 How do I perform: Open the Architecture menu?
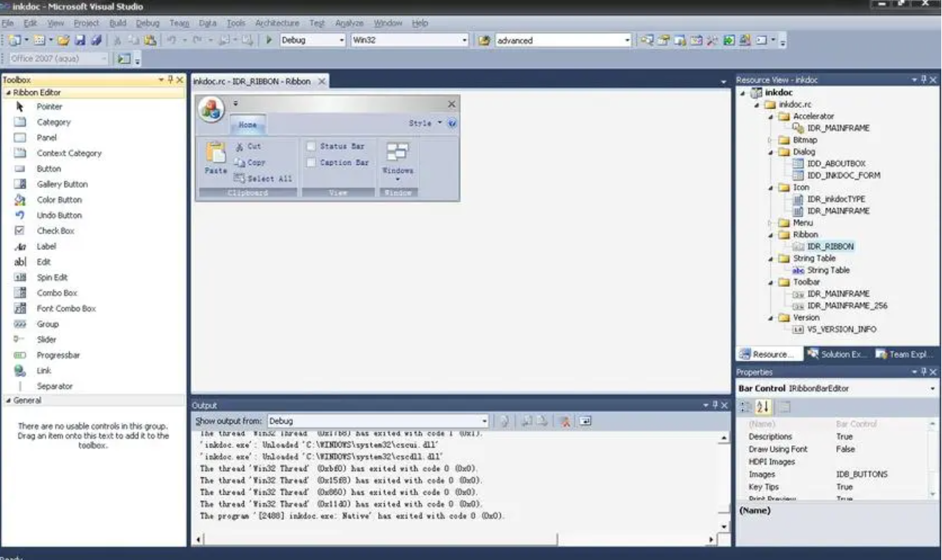coord(277,24)
